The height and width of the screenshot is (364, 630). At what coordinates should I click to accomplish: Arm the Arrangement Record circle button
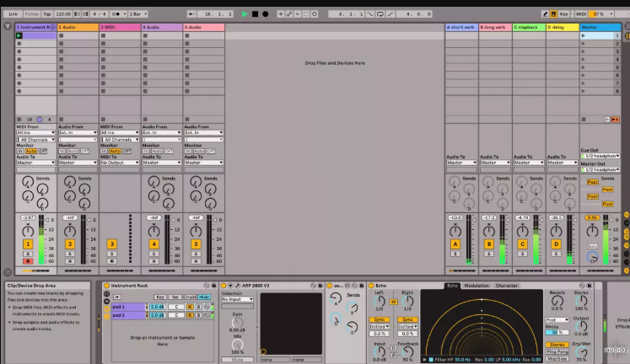pyautogui.click(x=265, y=14)
